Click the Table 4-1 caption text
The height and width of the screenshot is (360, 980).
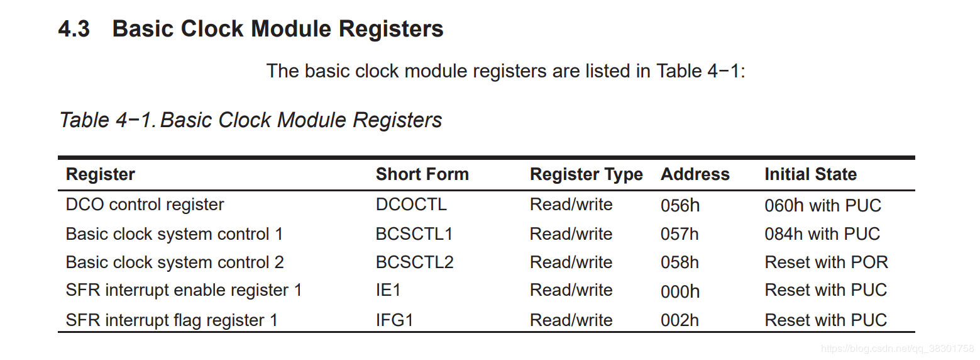[250, 120]
